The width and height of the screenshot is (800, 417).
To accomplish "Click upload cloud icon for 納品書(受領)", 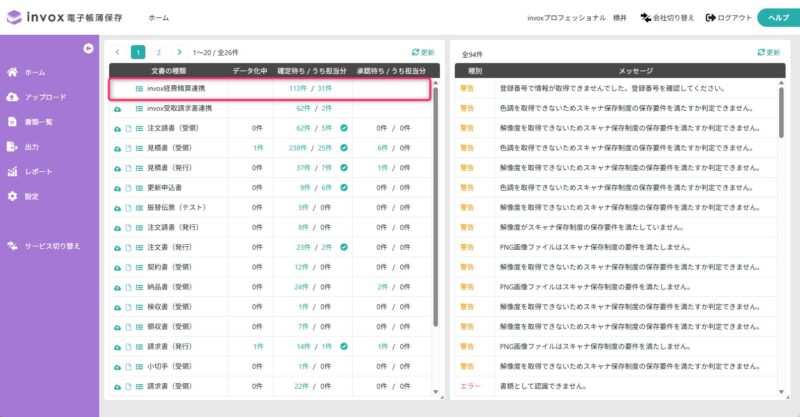I will pyautogui.click(x=117, y=287).
